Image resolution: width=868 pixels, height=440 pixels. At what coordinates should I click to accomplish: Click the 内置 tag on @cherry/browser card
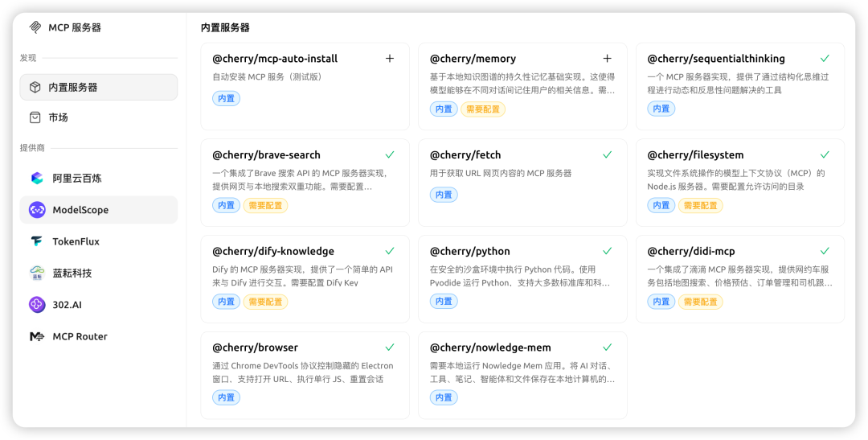click(x=226, y=397)
